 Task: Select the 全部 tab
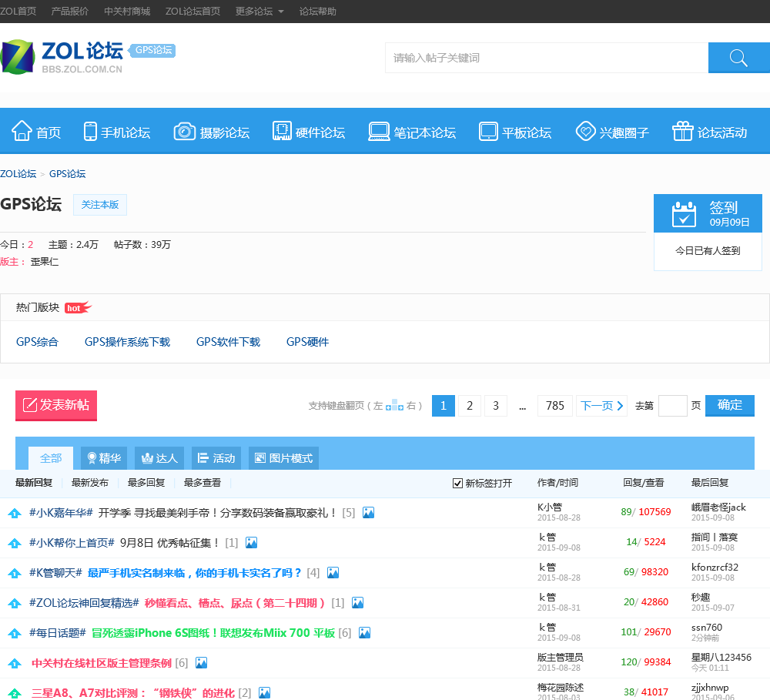[x=51, y=458]
